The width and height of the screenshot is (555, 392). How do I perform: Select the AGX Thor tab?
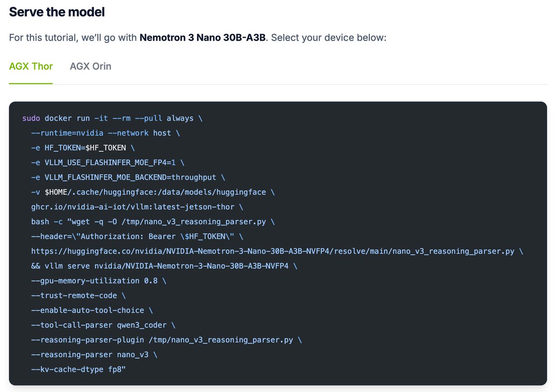pyautogui.click(x=31, y=66)
